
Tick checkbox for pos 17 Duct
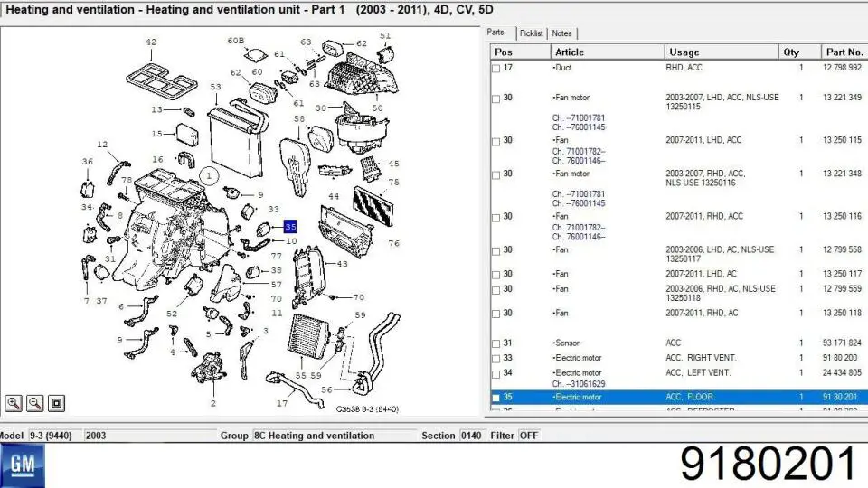496,68
